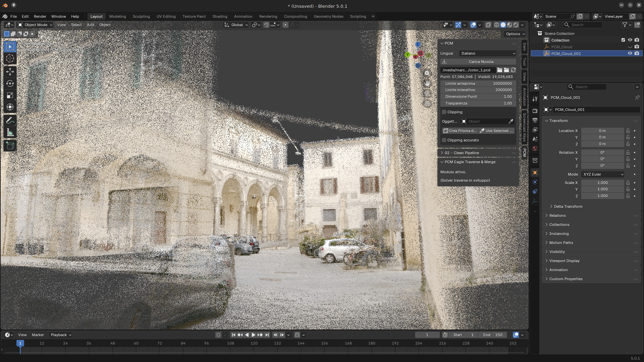Image resolution: width=644 pixels, height=362 pixels.
Task: Open the World properties tab icon
Action: [x=535, y=148]
